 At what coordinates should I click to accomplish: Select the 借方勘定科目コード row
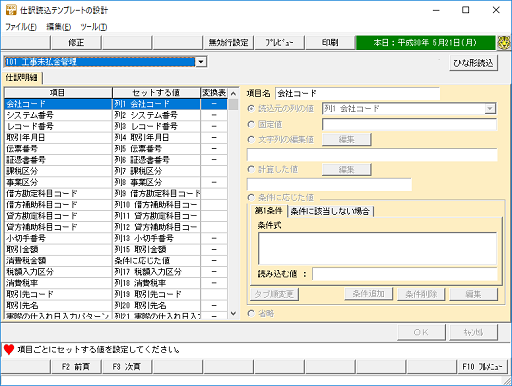pyautogui.click(x=116, y=193)
